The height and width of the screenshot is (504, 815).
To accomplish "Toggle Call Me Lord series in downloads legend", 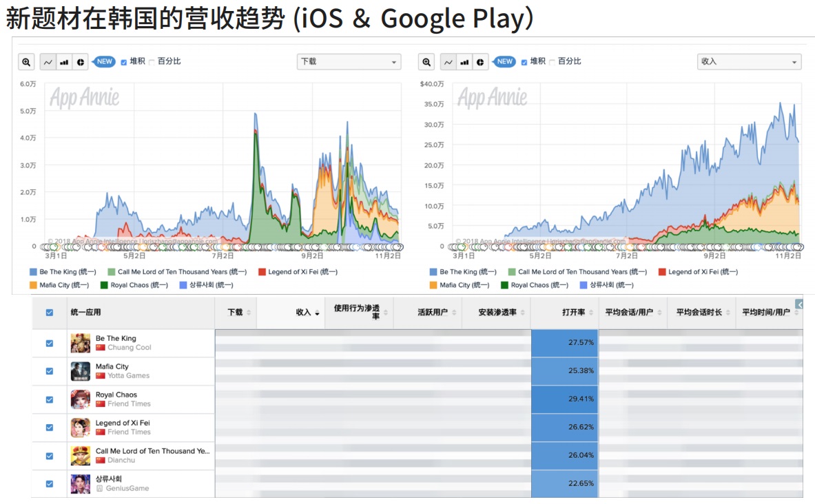I will [177, 272].
